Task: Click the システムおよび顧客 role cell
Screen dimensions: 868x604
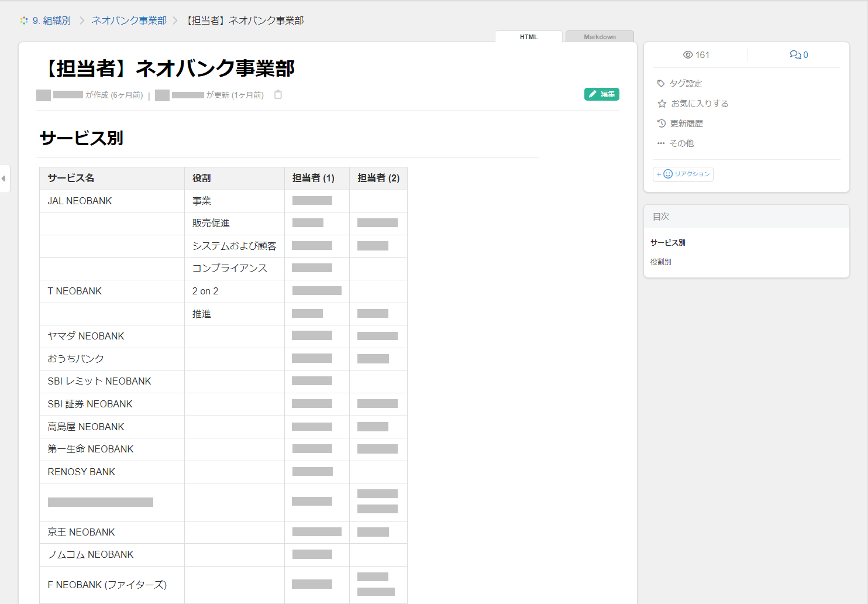Action: click(x=235, y=246)
